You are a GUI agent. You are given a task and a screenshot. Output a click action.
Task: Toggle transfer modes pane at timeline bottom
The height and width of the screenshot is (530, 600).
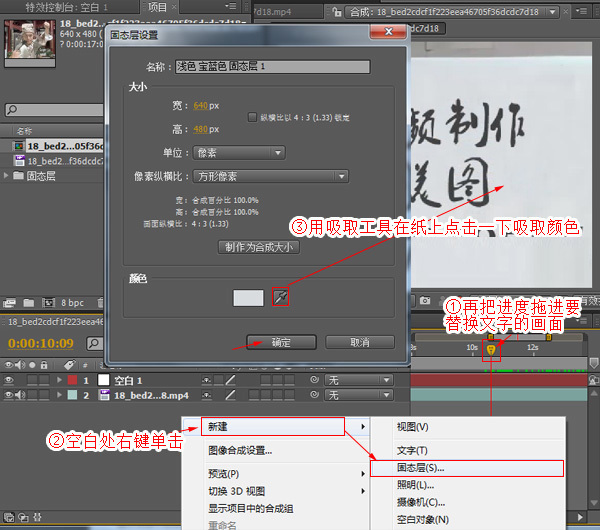(23, 517)
